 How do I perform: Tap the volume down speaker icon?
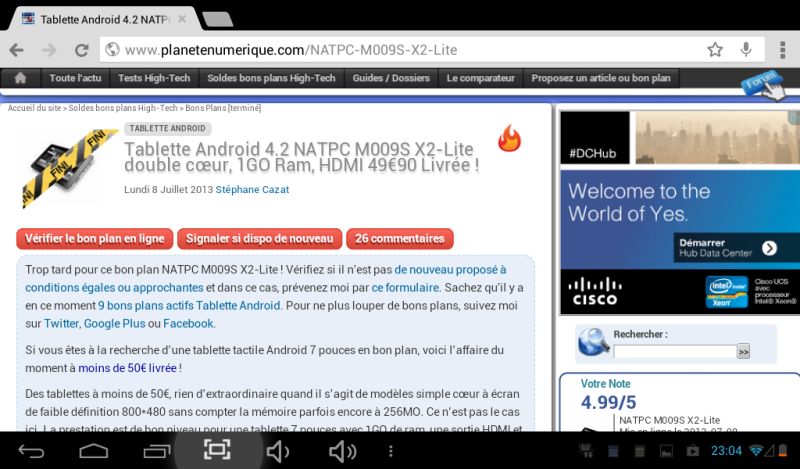(278, 452)
